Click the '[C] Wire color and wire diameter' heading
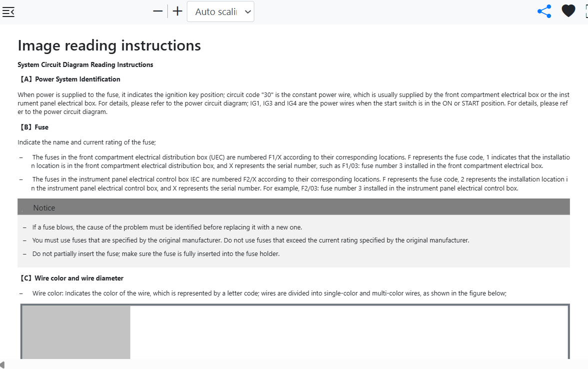This screenshot has height=369, width=588. (71, 278)
